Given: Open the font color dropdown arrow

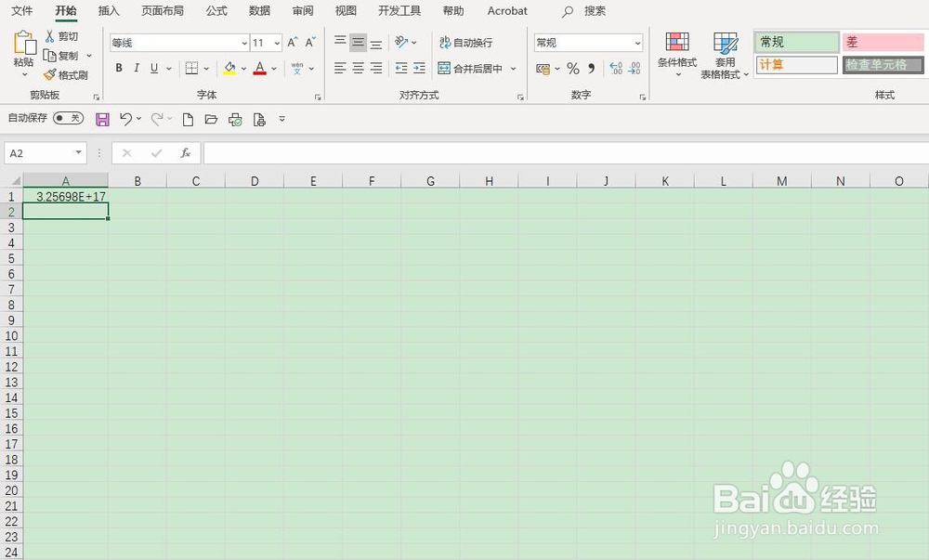Looking at the screenshot, I should pos(274,69).
